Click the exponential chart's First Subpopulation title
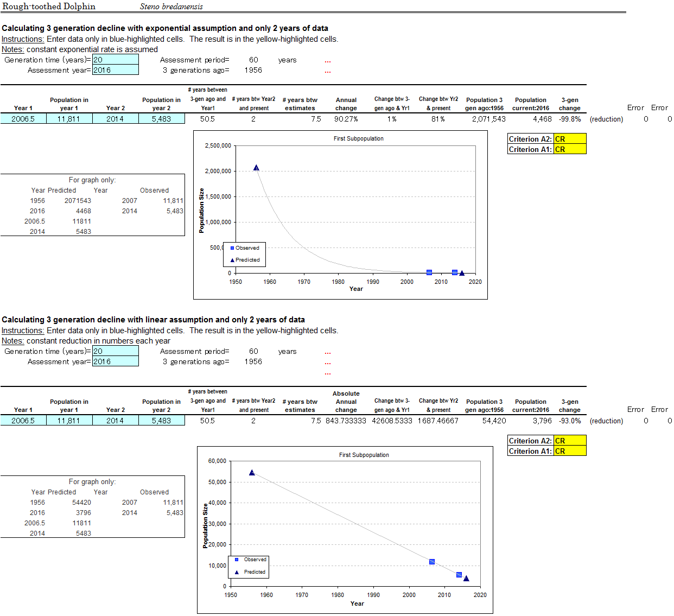 [358, 138]
